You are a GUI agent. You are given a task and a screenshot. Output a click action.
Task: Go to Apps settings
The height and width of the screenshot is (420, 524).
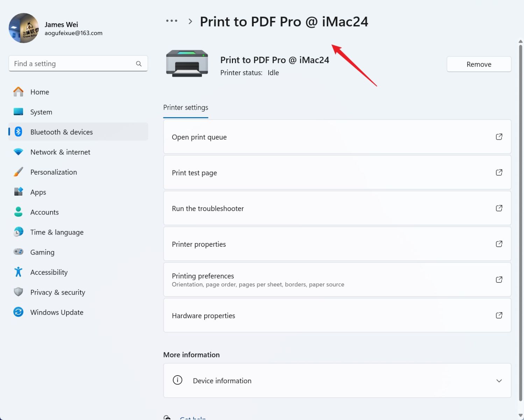(x=78, y=192)
